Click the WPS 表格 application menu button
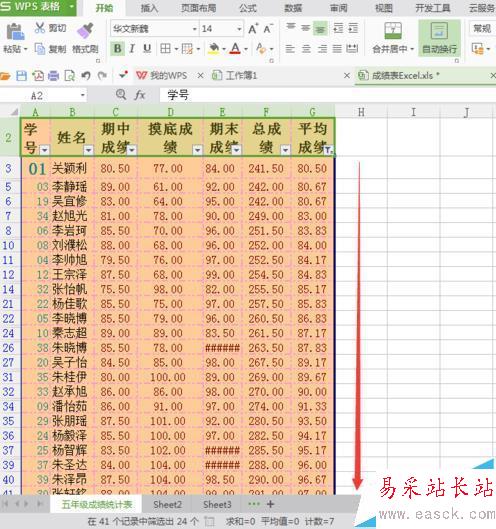Screen dimensions: 496x529 [38, 7]
